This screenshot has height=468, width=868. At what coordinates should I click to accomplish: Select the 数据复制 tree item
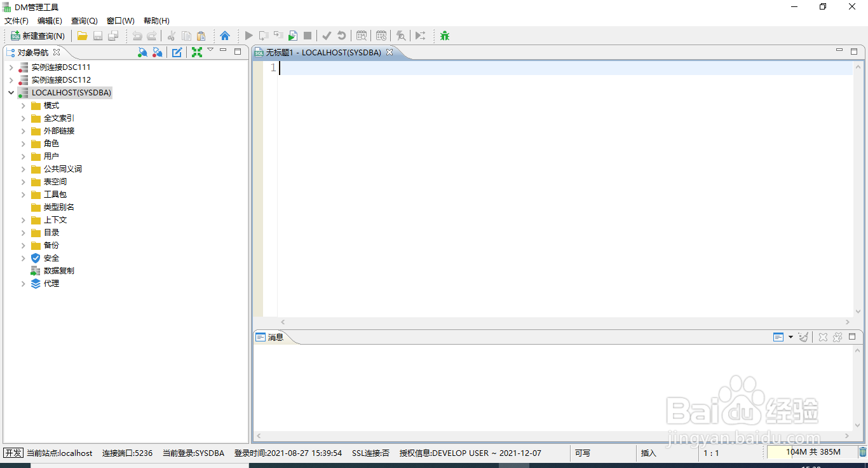pyautogui.click(x=59, y=270)
